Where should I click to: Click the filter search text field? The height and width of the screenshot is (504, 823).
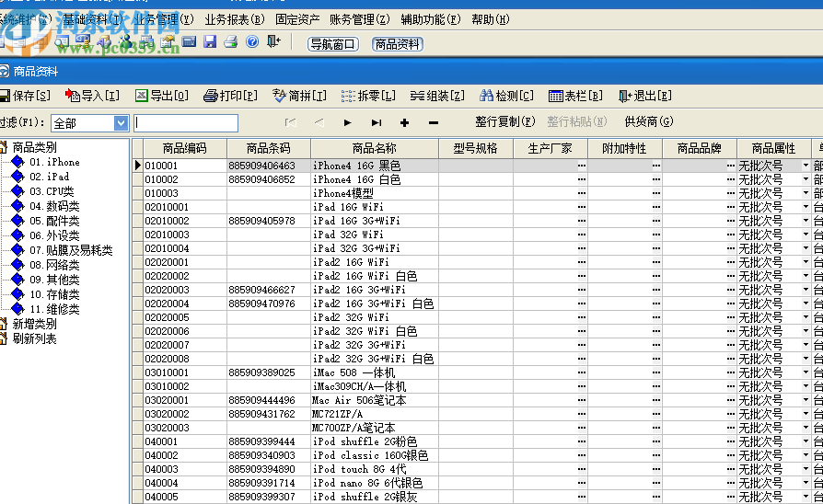[186, 123]
